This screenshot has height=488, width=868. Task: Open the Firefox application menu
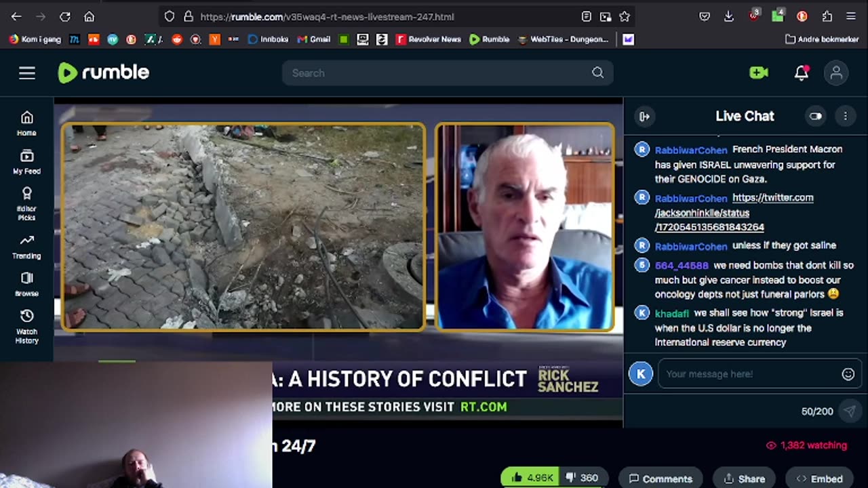(x=851, y=16)
